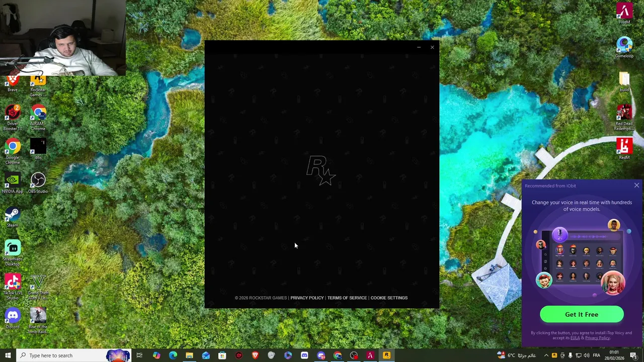Select the Brave desktop shortcut

[x=13, y=83]
